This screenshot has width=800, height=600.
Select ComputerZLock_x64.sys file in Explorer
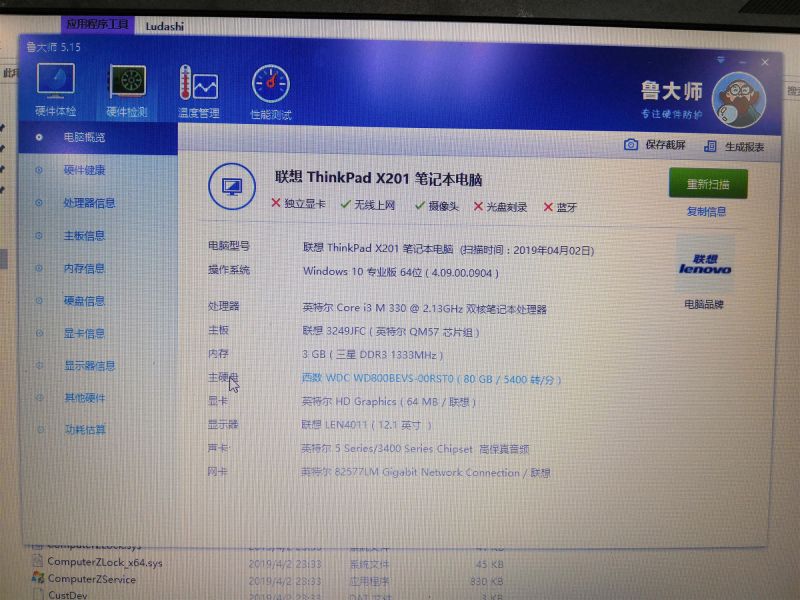point(105,562)
